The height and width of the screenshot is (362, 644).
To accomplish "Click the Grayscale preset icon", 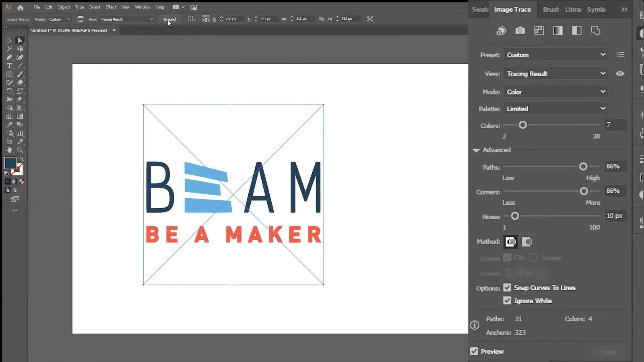I will coord(558,31).
